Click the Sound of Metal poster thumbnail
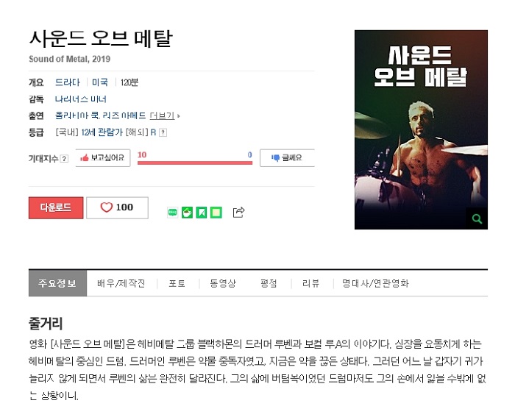 (x=421, y=129)
